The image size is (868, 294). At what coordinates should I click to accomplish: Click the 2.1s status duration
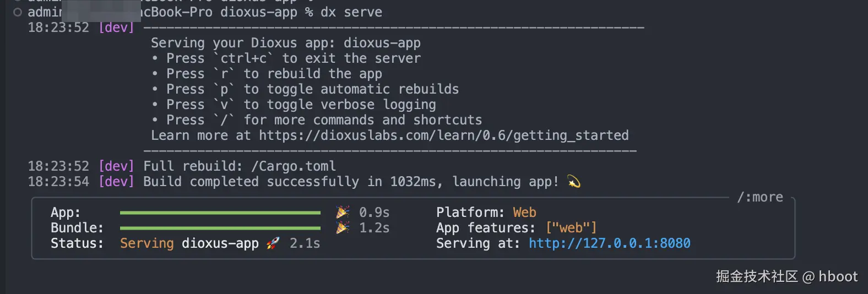[305, 243]
